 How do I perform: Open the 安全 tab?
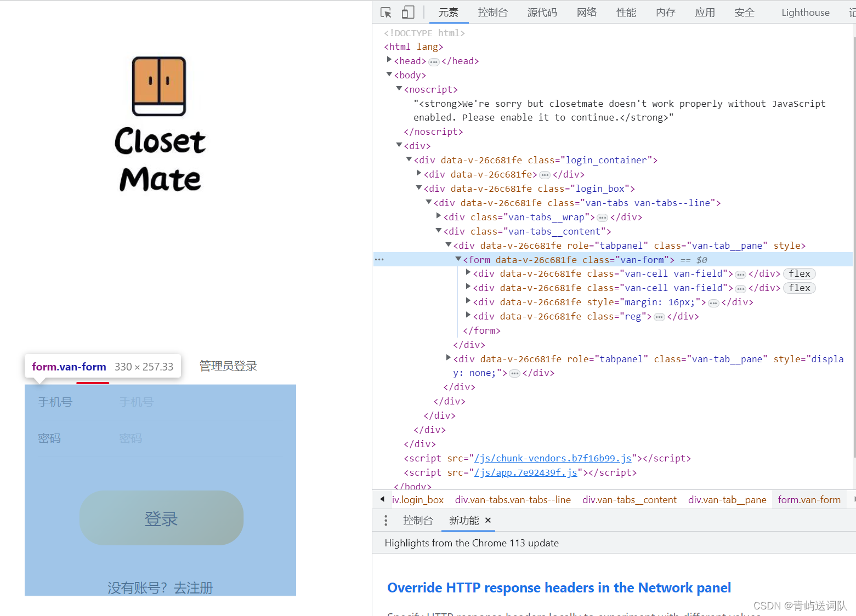point(744,12)
